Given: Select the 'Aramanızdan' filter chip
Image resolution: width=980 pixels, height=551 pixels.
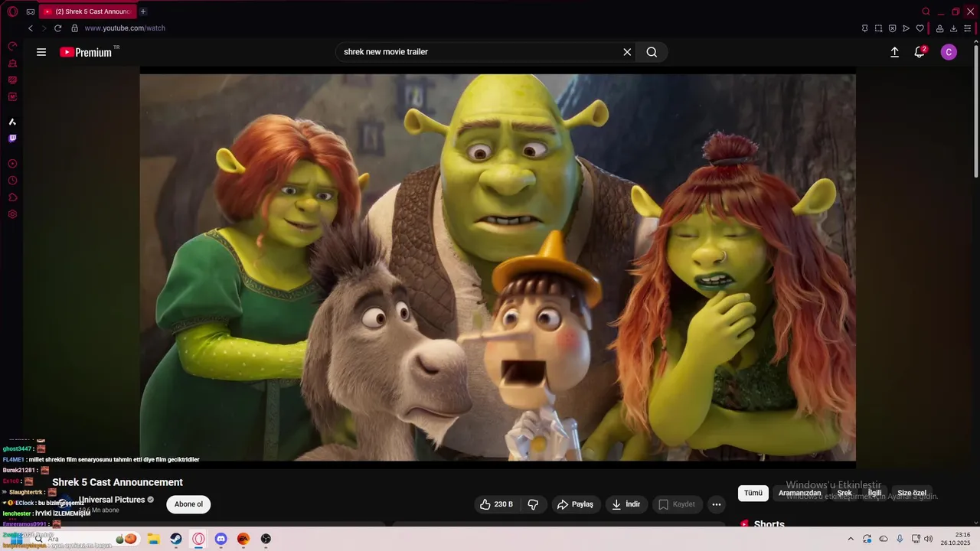Looking at the screenshot, I should [799, 493].
